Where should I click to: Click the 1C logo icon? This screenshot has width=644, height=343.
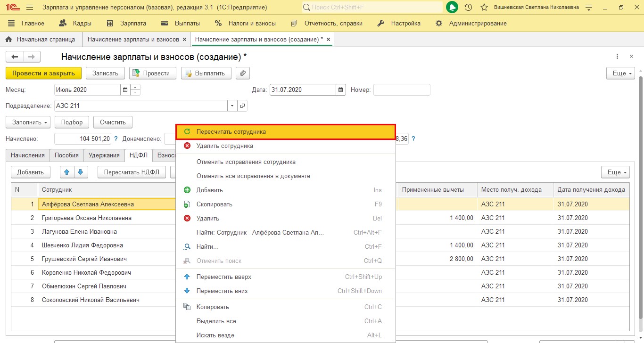click(12, 8)
